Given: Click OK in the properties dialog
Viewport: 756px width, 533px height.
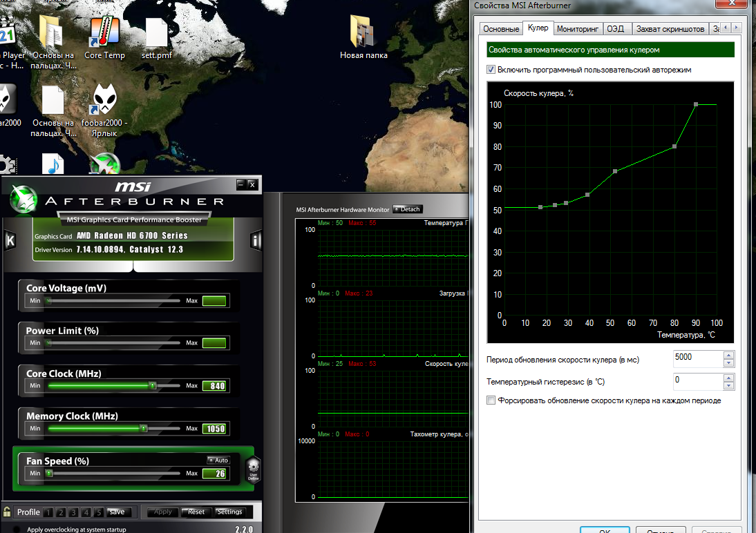Looking at the screenshot, I should coord(605,530).
